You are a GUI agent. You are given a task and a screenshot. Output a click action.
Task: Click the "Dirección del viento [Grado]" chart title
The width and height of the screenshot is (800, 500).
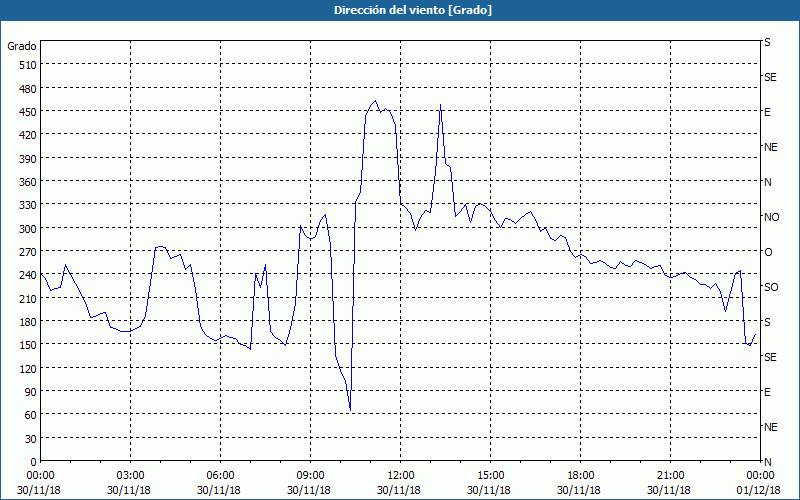coord(413,10)
